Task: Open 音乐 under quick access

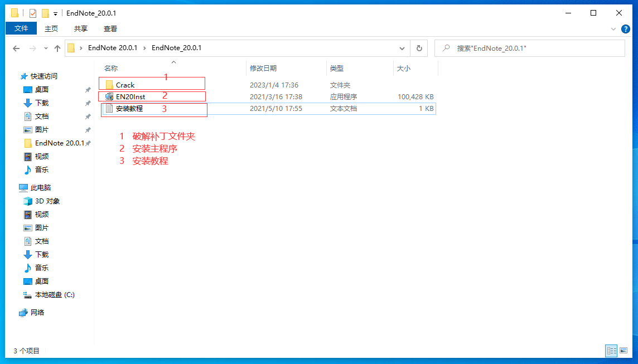Action: 41,170
